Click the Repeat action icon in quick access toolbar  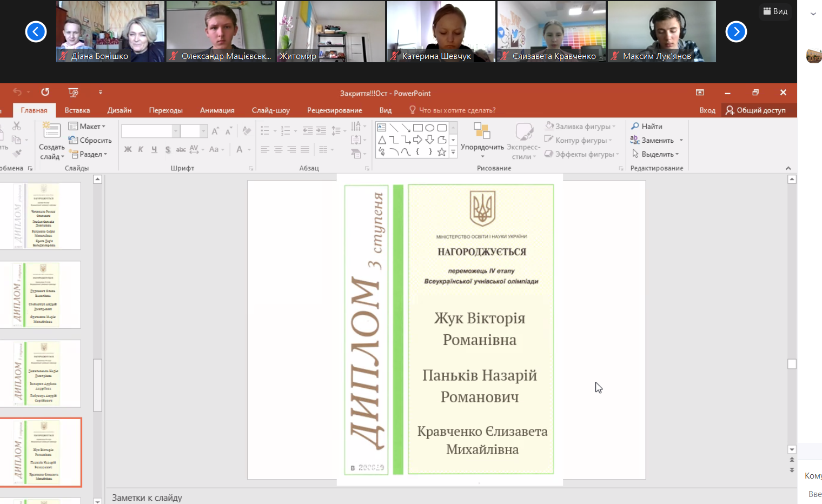coord(45,92)
